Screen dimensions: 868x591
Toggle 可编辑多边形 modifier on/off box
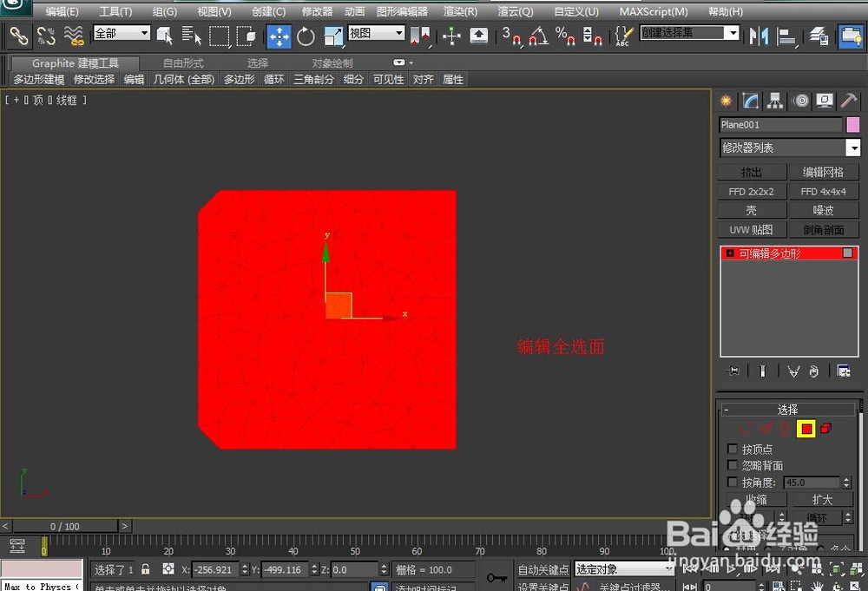(x=847, y=253)
